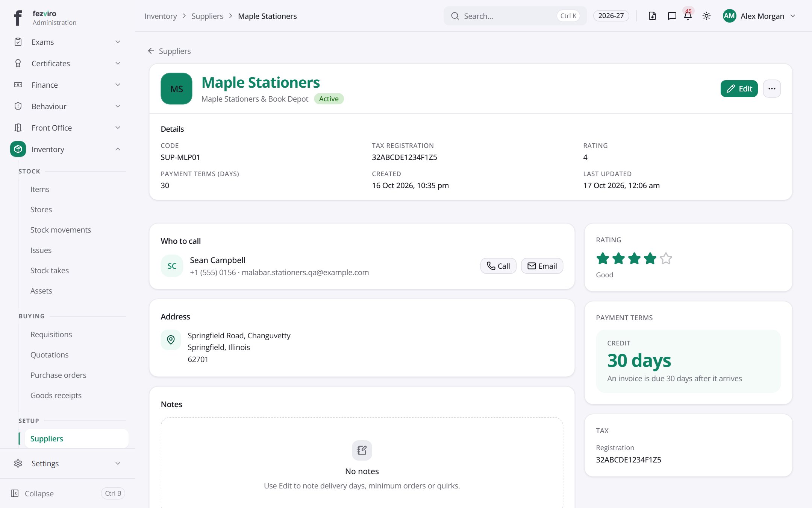This screenshot has width=812, height=508.
Task: Click the first filled rating star
Action: 603,259
